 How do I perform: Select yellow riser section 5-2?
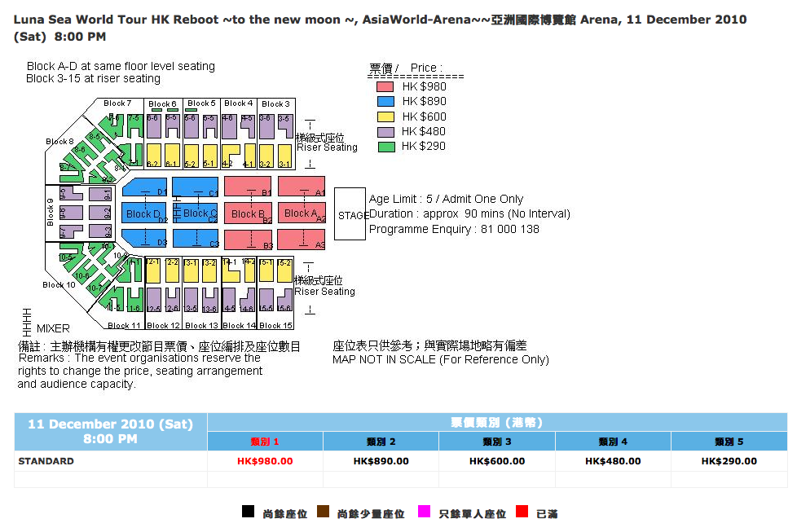point(192,156)
